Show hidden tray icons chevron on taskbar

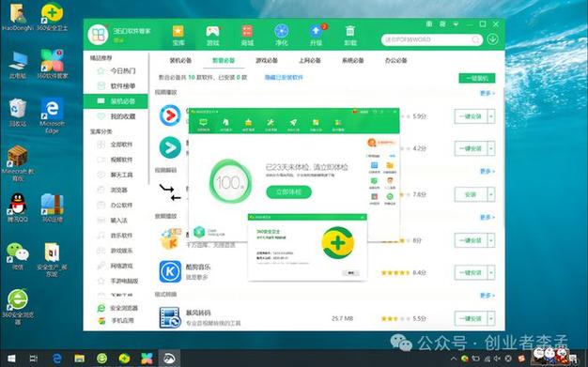pos(454,359)
